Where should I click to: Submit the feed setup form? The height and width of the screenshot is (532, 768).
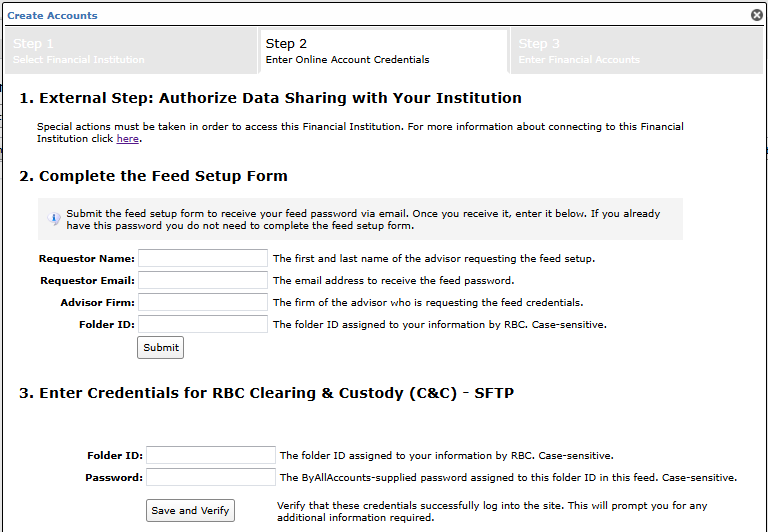tap(161, 347)
